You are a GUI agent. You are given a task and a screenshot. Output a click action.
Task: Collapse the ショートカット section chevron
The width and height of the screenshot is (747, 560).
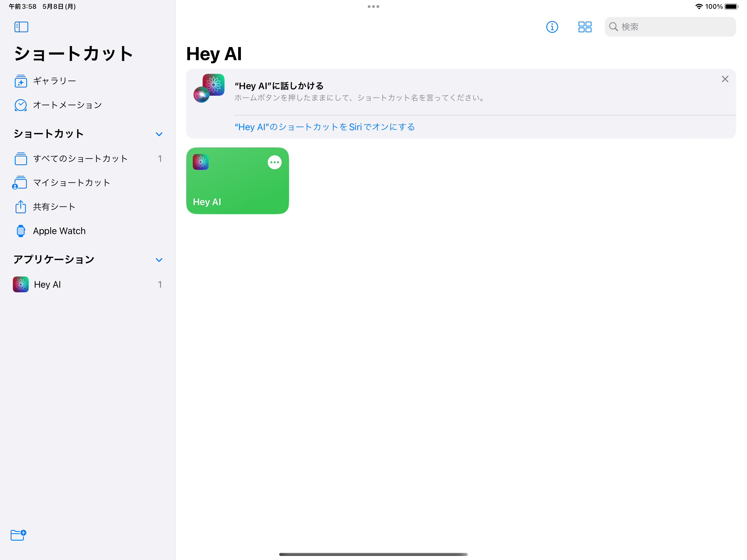(159, 134)
